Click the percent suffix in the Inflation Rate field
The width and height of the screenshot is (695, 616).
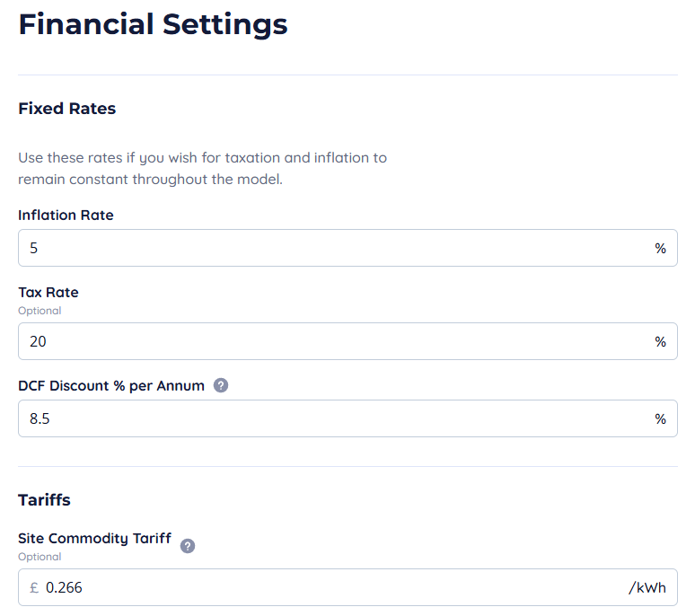coord(660,248)
